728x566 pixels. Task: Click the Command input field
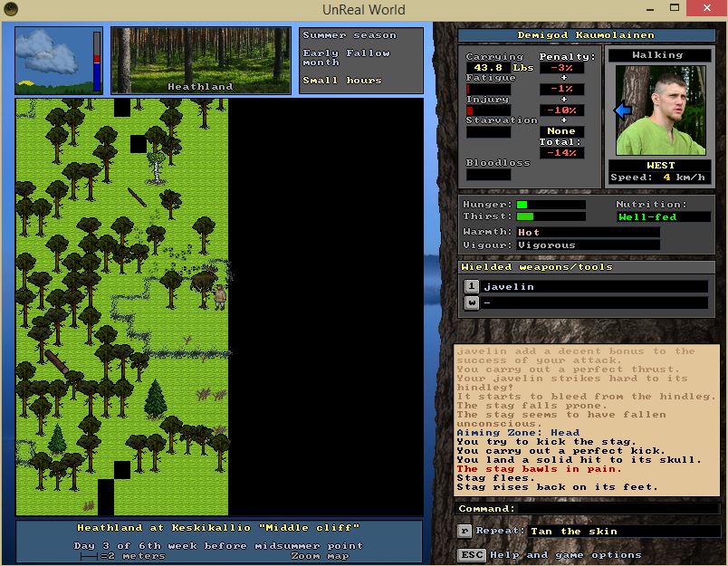(x=618, y=508)
